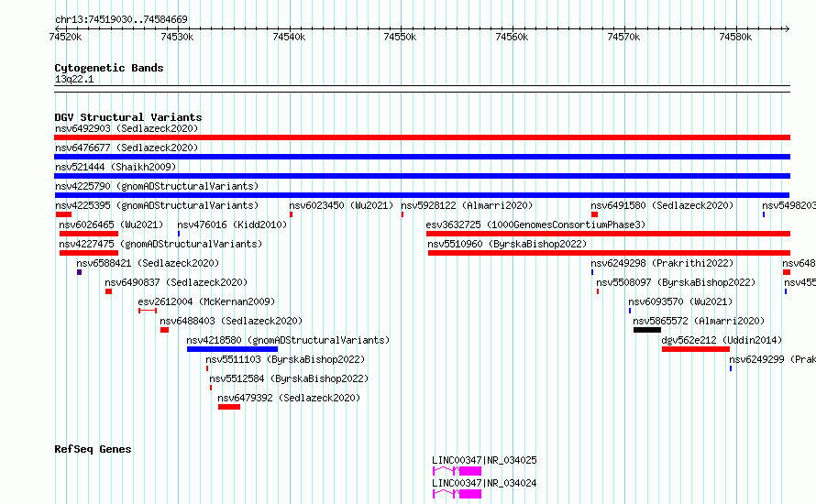Image resolution: width=816 pixels, height=504 pixels.
Task: Open esv3632725 (1000GenomesConsortiumPhase3) label
Action: click(535, 225)
